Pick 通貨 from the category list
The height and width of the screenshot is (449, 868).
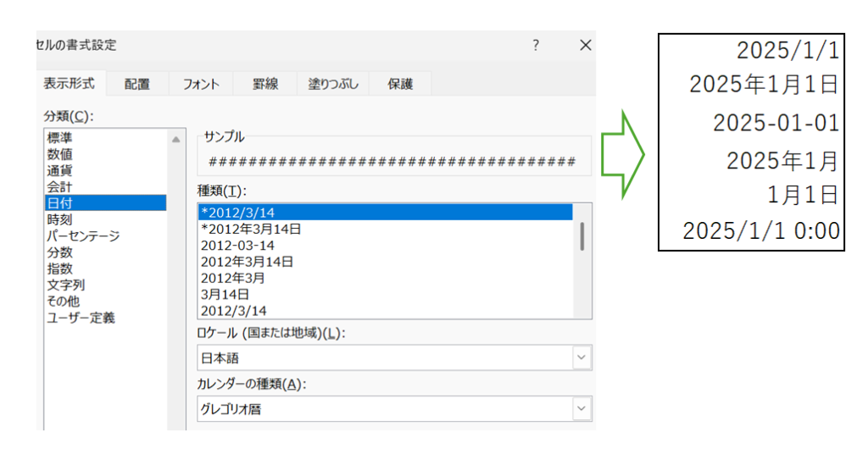59,169
